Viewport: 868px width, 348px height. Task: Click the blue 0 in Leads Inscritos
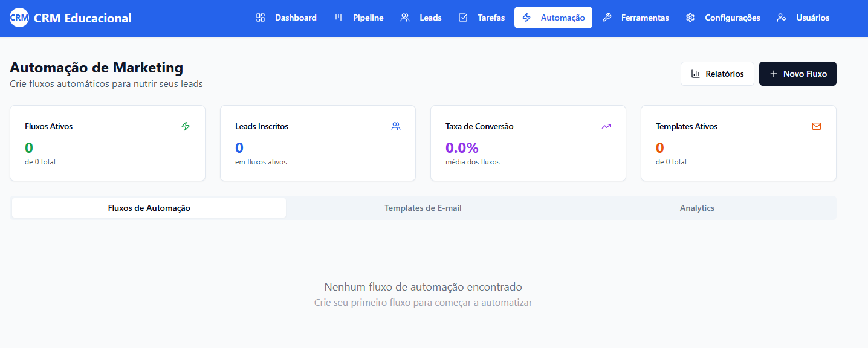239,148
